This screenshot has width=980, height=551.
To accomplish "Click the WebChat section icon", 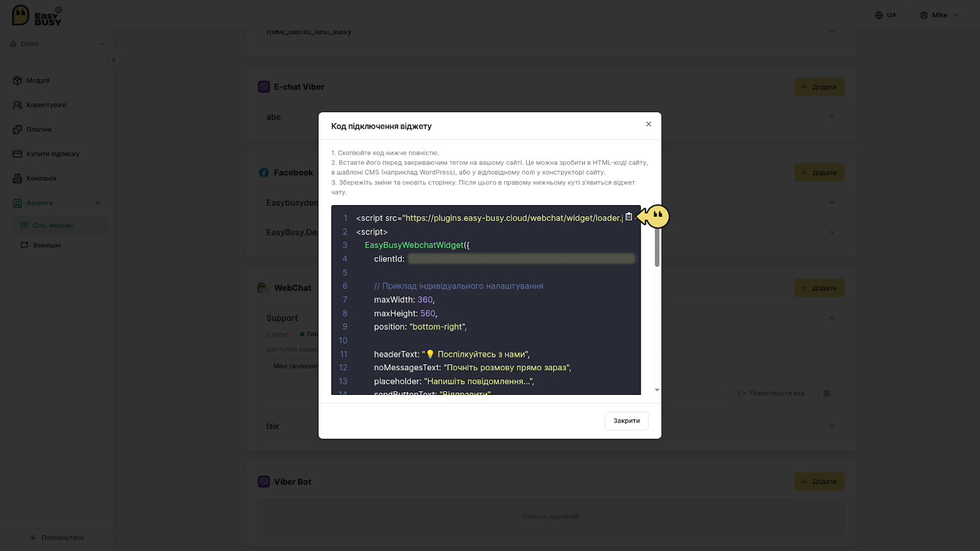I will click(263, 288).
